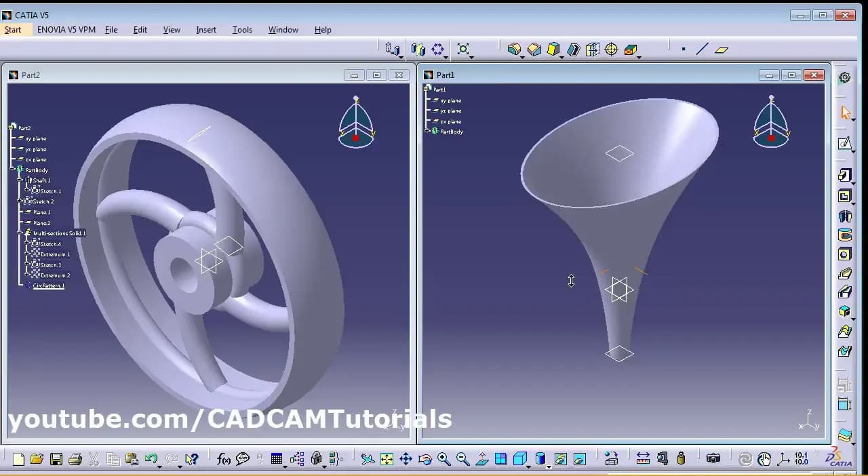868x476 pixels.
Task: Select the Fly Mode airplane icon
Action: coord(368,459)
